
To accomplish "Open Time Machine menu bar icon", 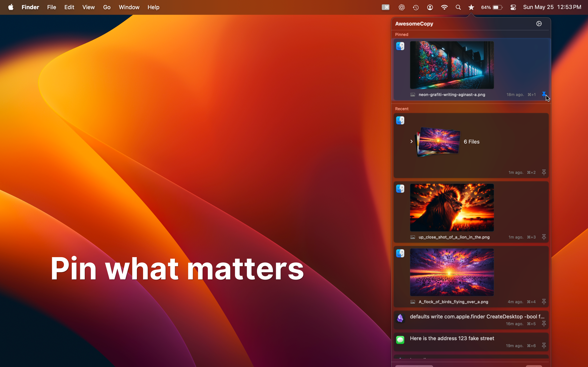I will (416, 7).
